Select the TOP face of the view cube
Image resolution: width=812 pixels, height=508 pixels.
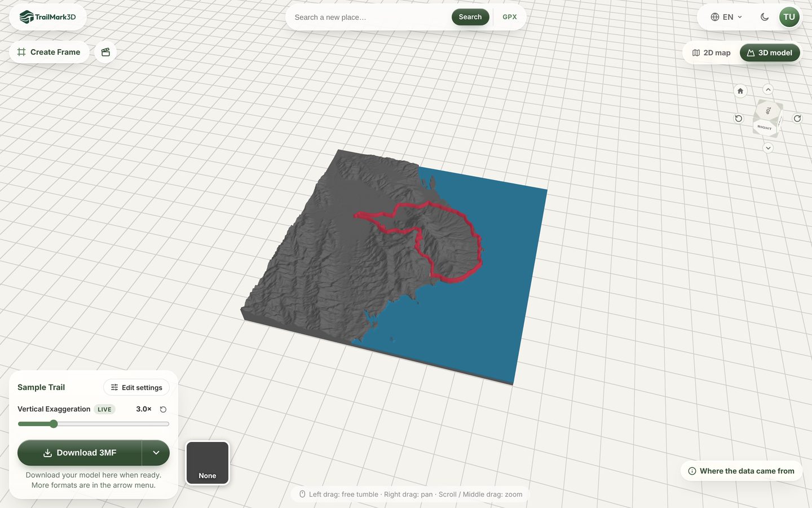(769, 110)
